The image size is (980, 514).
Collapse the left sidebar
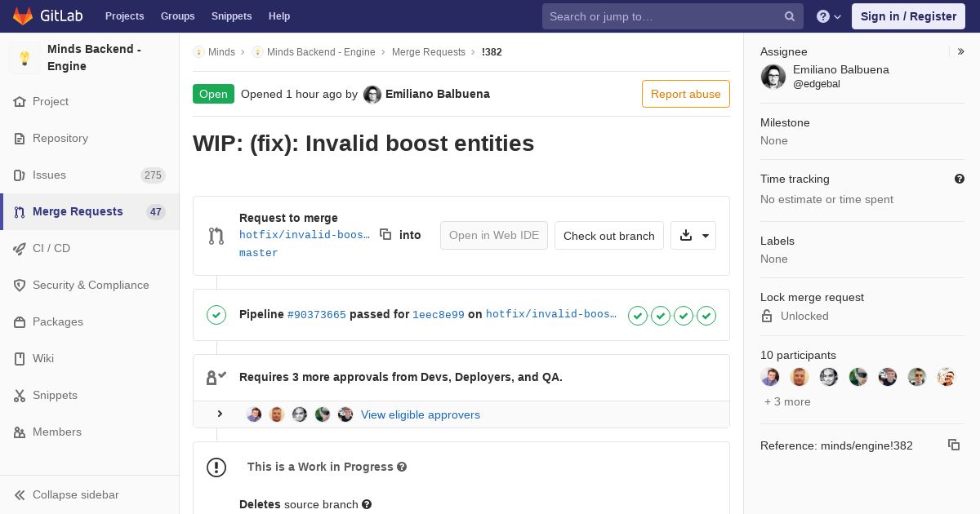(x=90, y=494)
